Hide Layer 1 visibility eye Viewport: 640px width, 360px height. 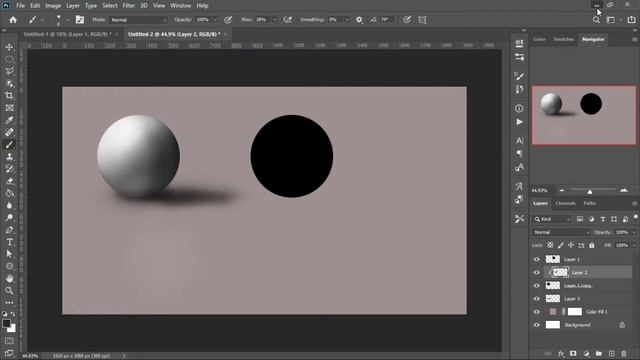pyautogui.click(x=537, y=259)
